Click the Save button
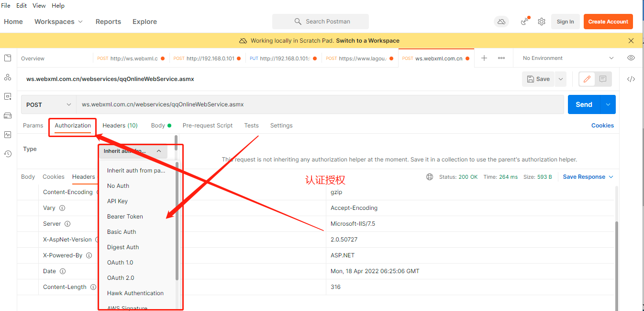The width and height of the screenshot is (644, 311). [x=538, y=79]
